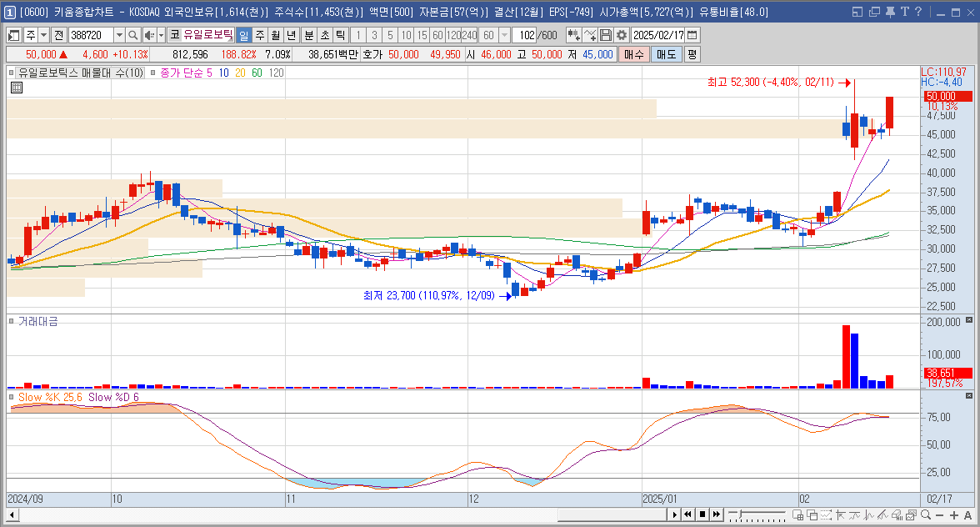Select the 분 minute period toggle
980x527 pixels.
coord(308,36)
